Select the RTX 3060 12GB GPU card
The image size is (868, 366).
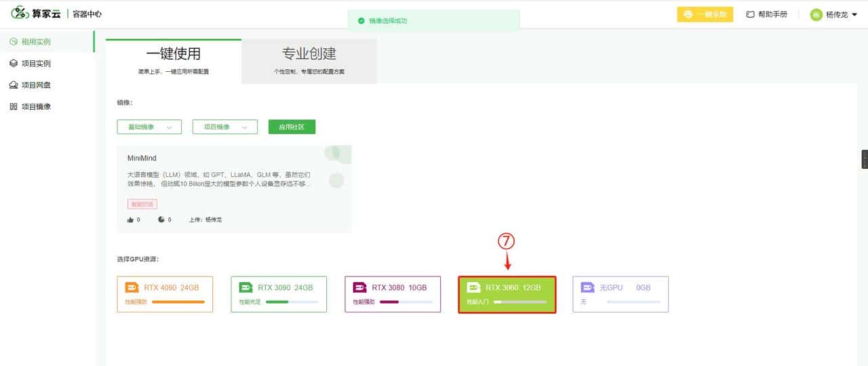[507, 294]
